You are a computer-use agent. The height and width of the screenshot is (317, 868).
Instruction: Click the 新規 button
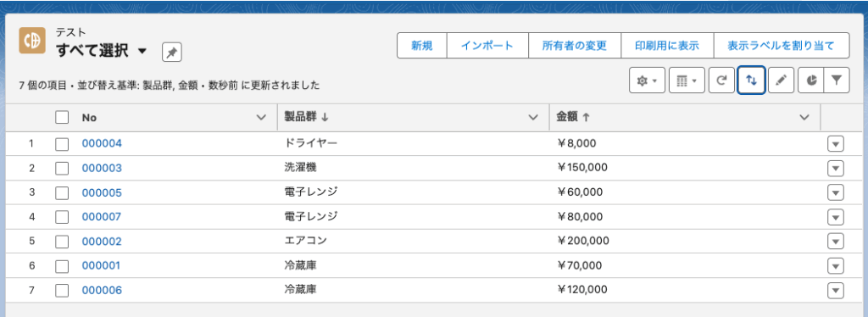tap(422, 46)
